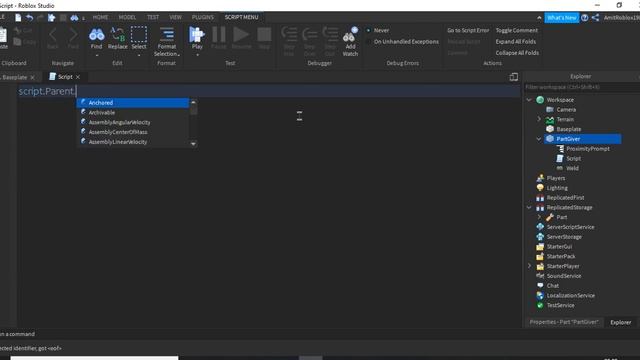Open the MODEL ribbon tab
Image resolution: width=640 pixels, height=360 pixels.
127,17
